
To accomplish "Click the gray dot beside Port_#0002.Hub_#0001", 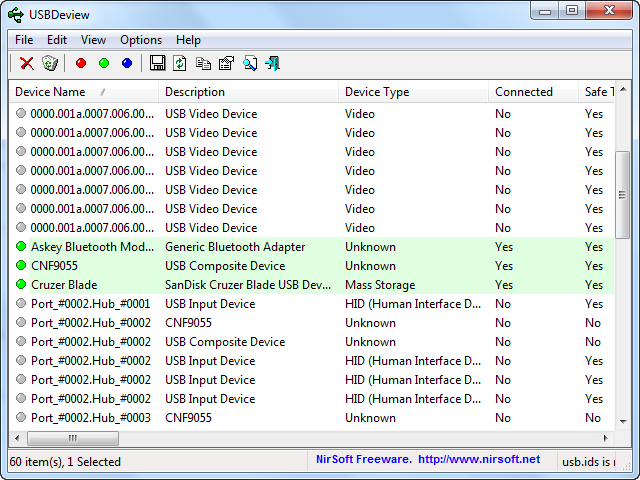I will (21, 303).
